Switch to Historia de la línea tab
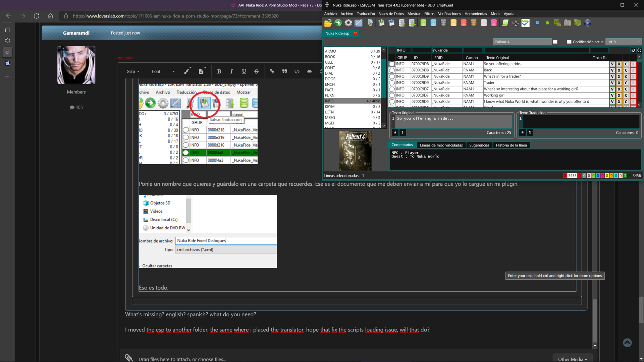644x362 pixels. click(511, 145)
